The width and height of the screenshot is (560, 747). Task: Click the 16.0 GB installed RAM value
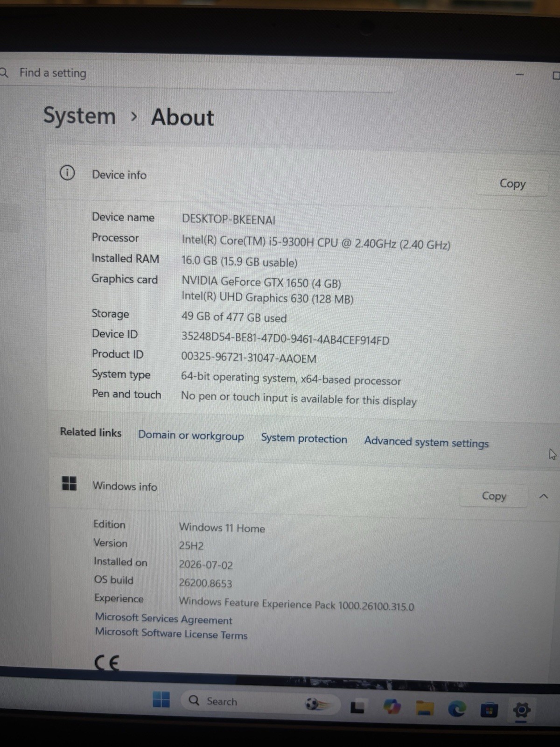click(239, 261)
